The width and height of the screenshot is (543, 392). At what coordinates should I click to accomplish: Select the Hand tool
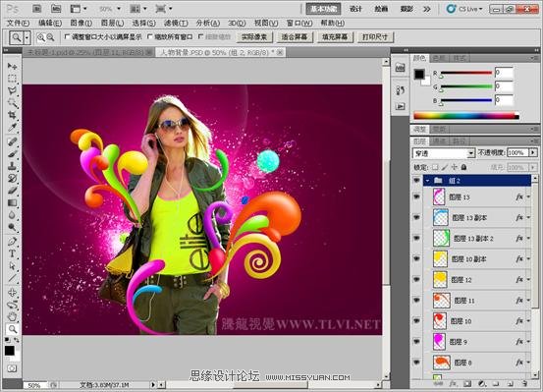[x=12, y=316]
